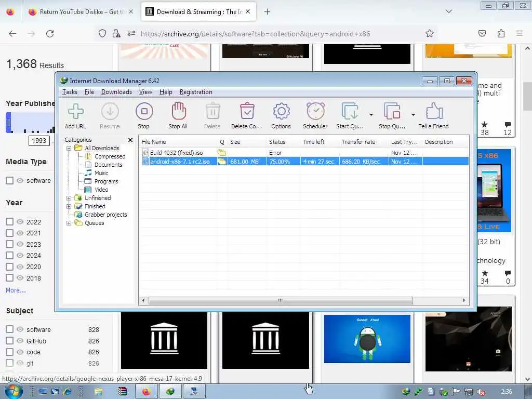Screen dimensions: 532x399
Task: Select the Compressed category
Action: coord(110,156)
